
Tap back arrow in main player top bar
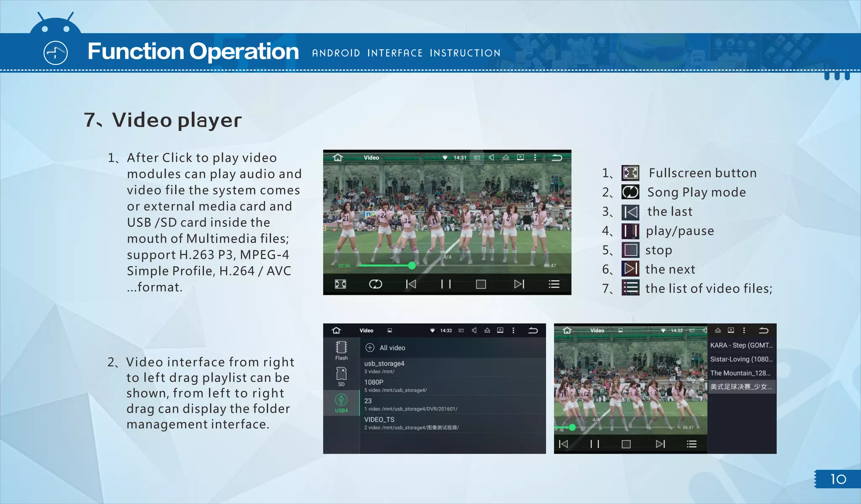click(x=557, y=157)
